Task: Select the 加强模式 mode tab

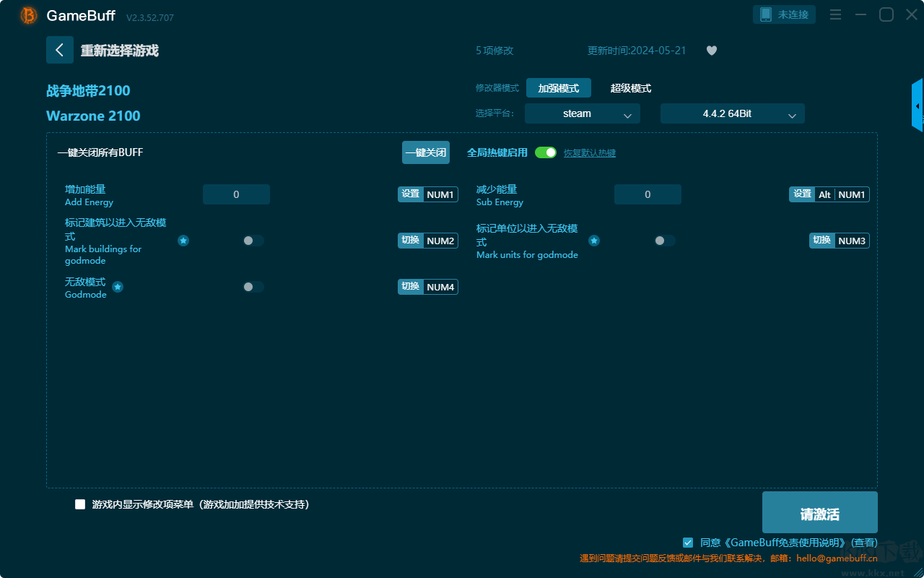Action: coord(559,88)
